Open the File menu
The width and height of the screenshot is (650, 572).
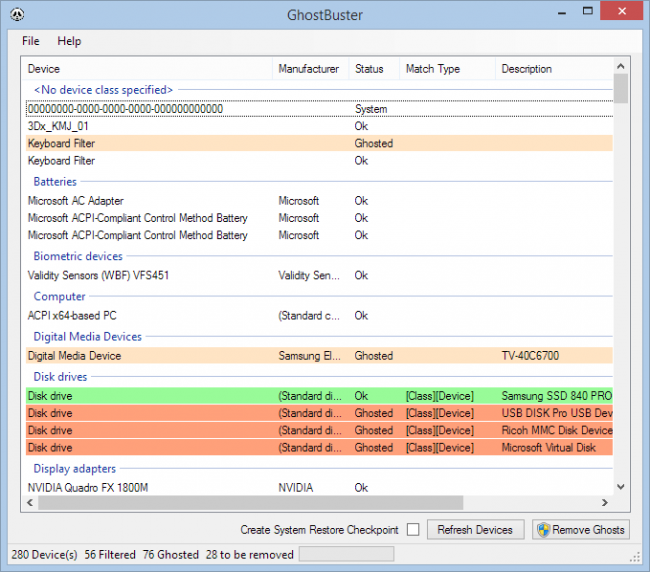click(31, 41)
